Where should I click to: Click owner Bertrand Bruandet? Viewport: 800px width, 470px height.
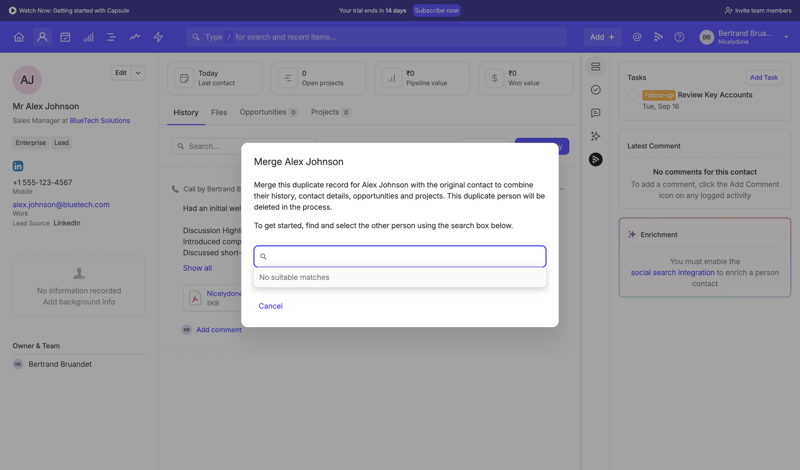point(60,364)
